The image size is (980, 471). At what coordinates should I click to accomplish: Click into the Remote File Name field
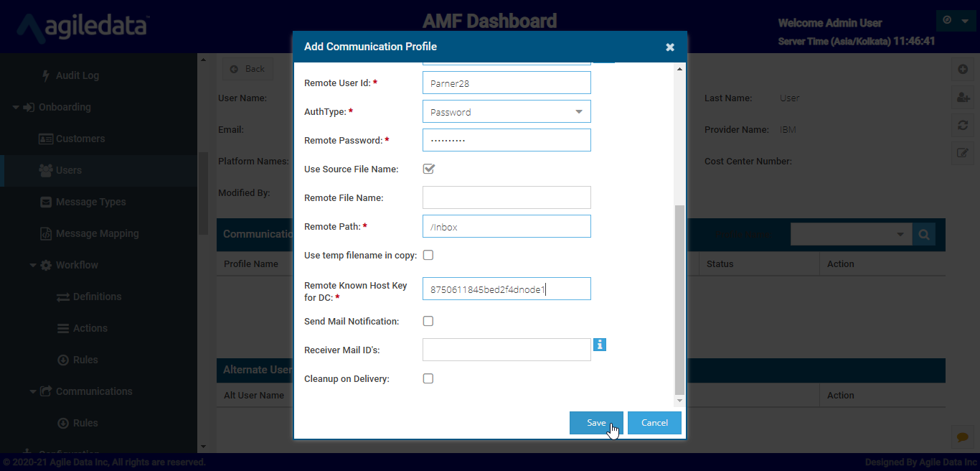pos(507,197)
